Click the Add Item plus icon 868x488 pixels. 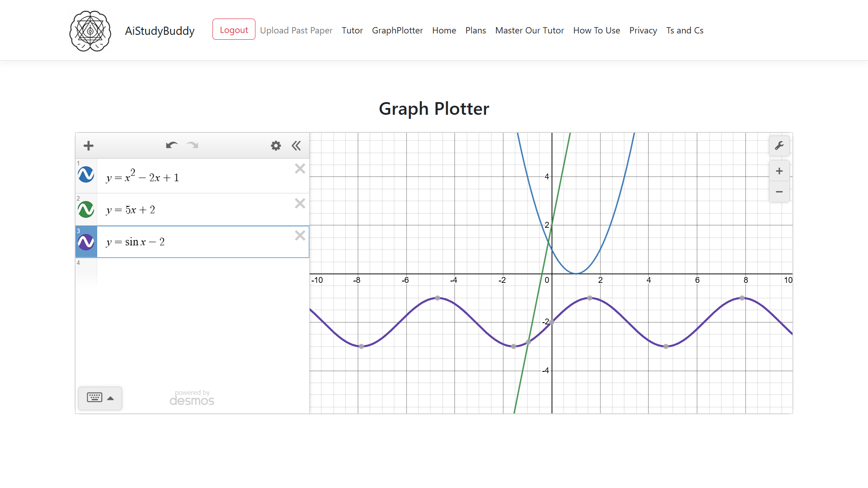pyautogui.click(x=89, y=145)
